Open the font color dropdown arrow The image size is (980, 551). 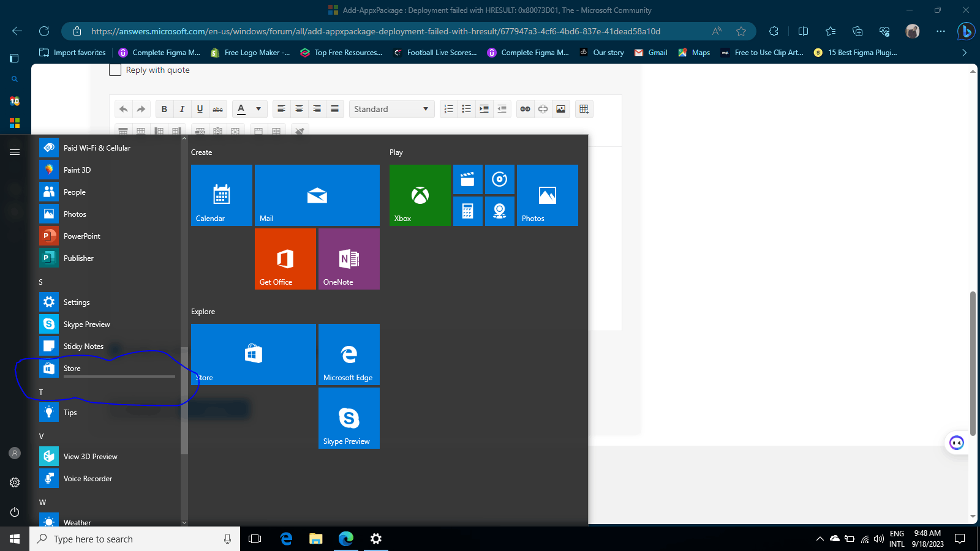click(x=258, y=109)
